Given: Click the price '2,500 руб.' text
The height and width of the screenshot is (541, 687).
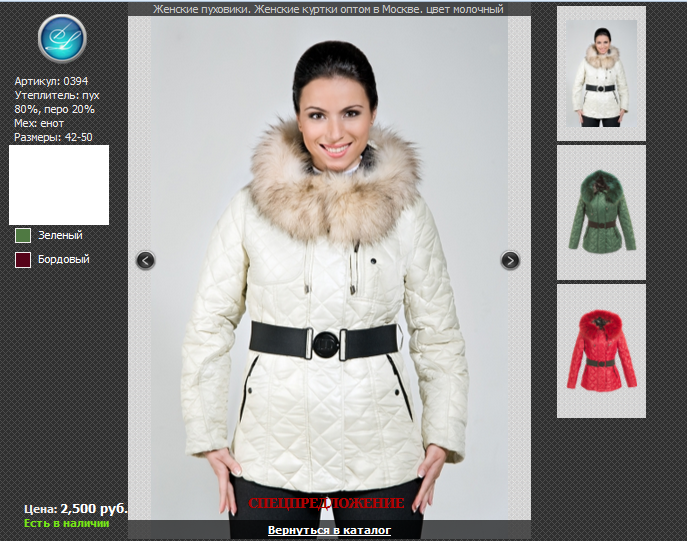Looking at the screenshot, I should [94, 509].
